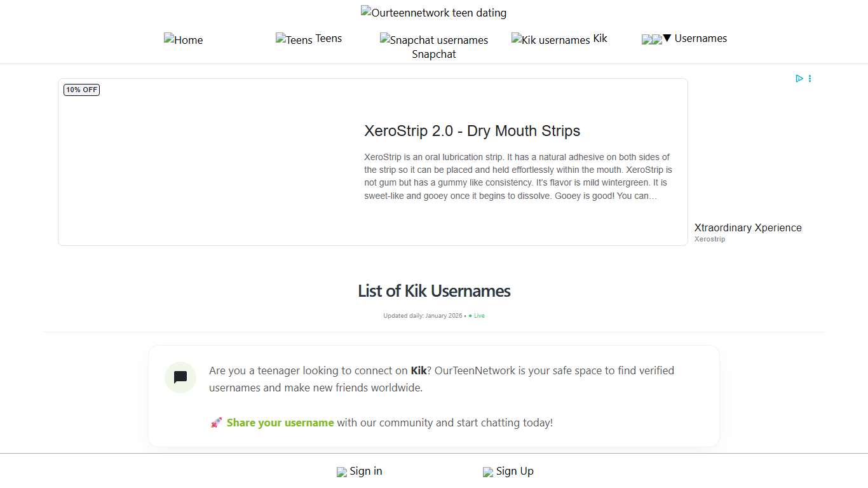Navigate using the Snapchat menu entry

(x=434, y=54)
